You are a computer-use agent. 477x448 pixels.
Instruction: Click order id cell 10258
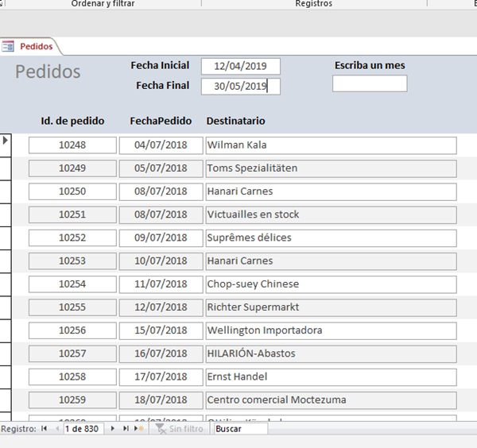(x=72, y=377)
